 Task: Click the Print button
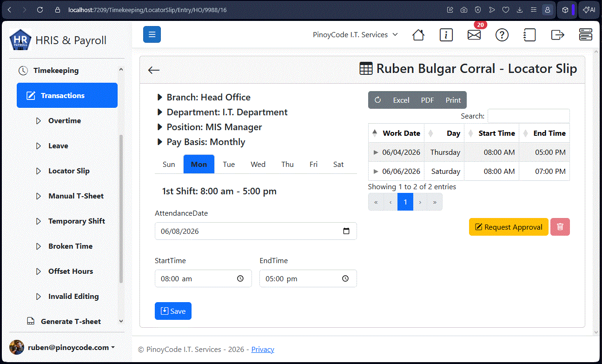pyautogui.click(x=453, y=100)
